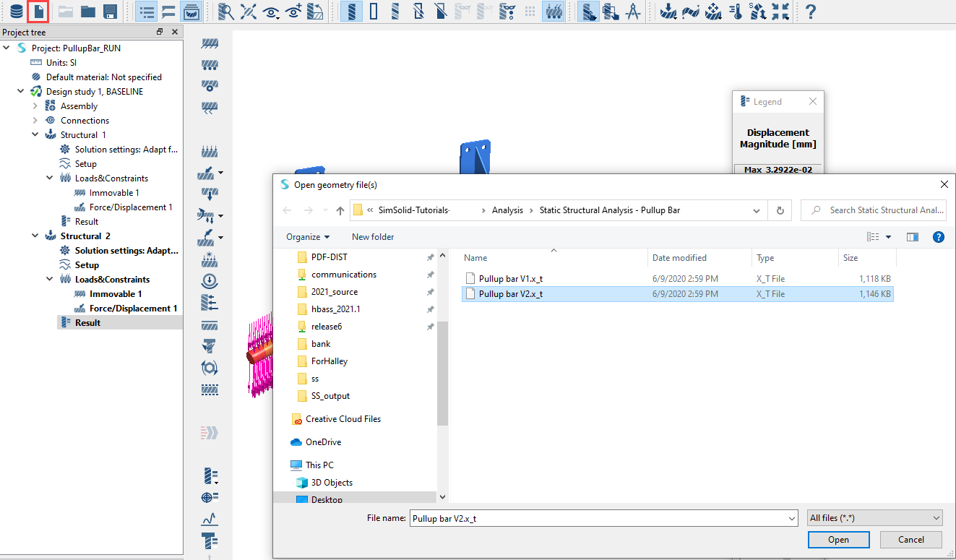This screenshot has width=956, height=560.
Task: Click the measure compass tool icon
Action: point(633,12)
